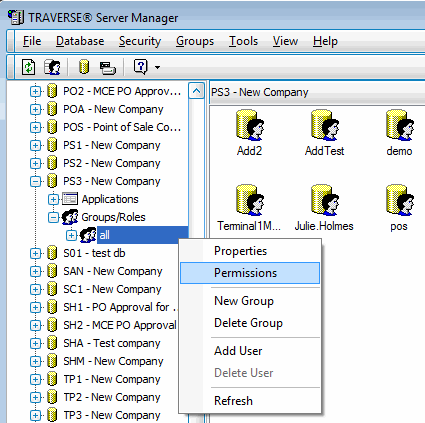Select SHA - Test company tree item
Screen dimensions: 425x423
pyautogui.click(x=112, y=343)
